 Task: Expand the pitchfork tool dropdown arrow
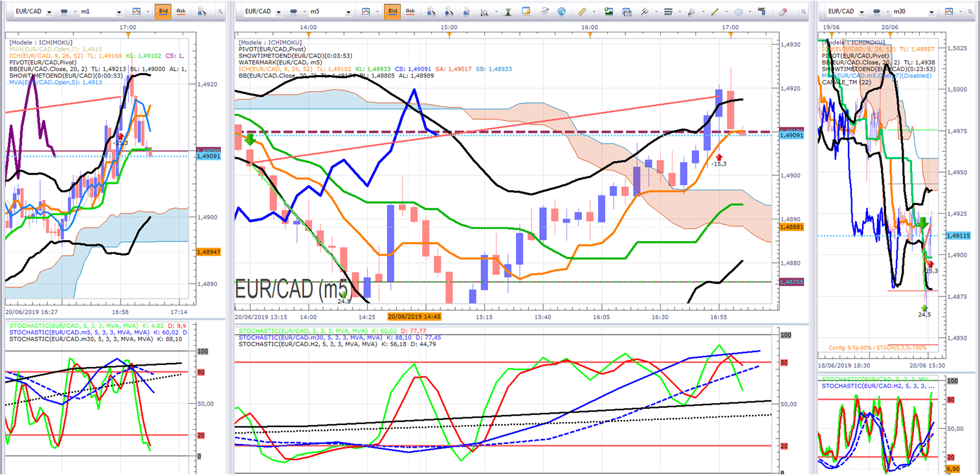(655, 12)
